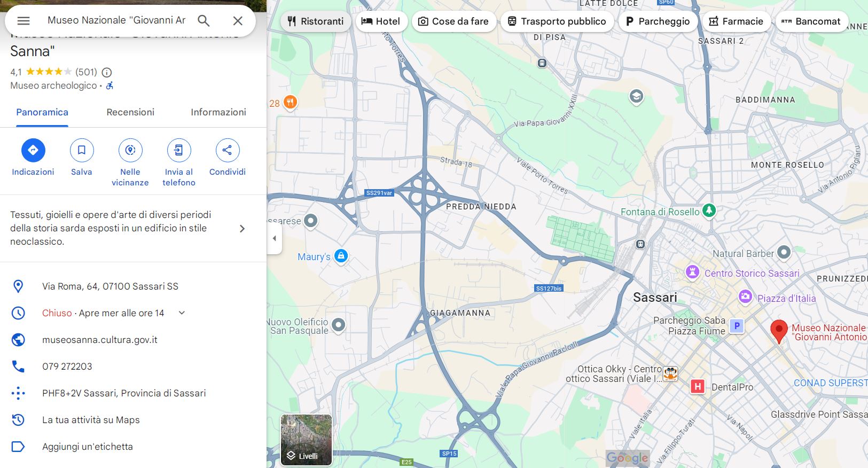Select Cose da fare chip

click(453, 21)
